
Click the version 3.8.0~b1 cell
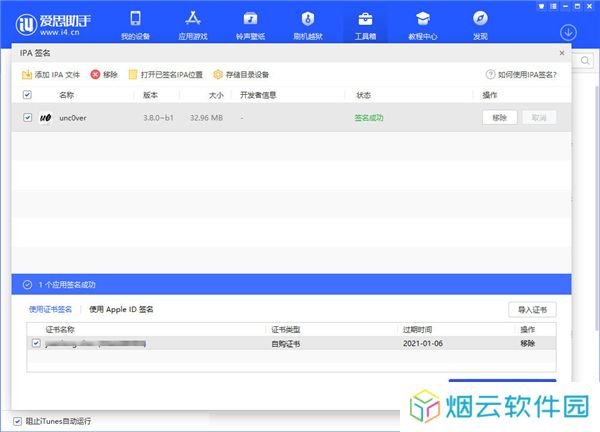click(x=158, y=118)
